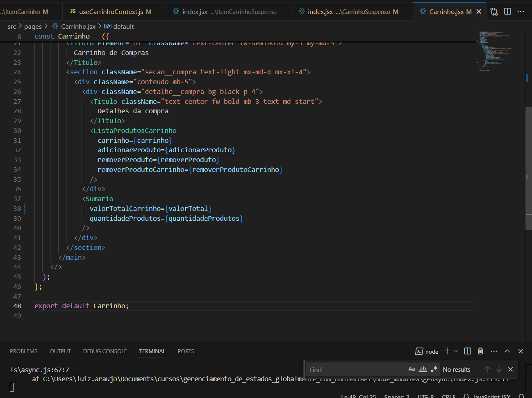
Task: Click 'valorTotalCarrinho' attribute on line 38
Action: (x=125, y=208)
